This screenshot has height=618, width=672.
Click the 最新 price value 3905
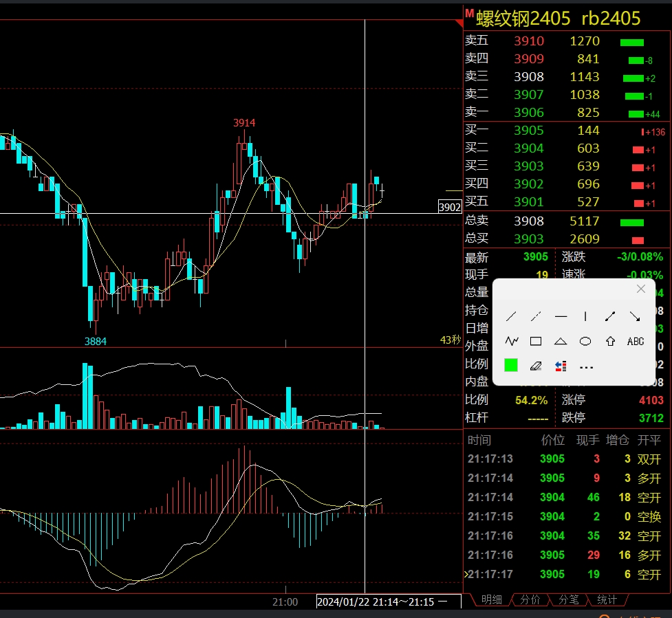(536, 257)
